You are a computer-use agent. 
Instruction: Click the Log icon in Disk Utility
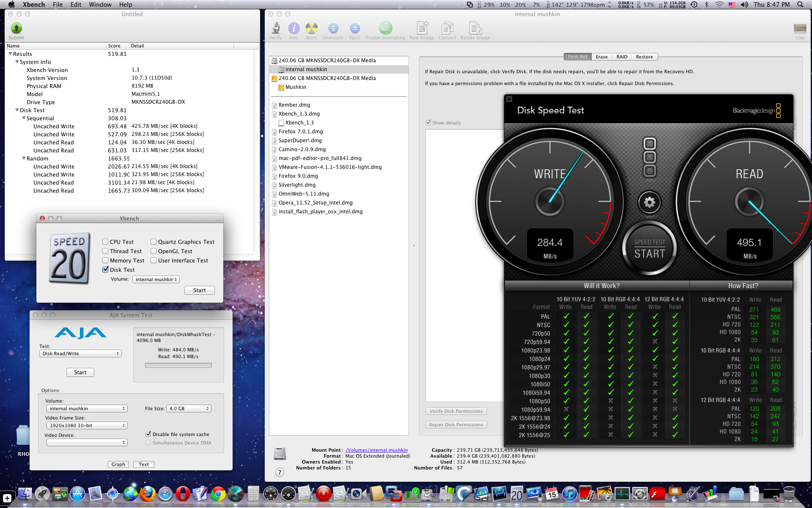click(x=799, y=28)
